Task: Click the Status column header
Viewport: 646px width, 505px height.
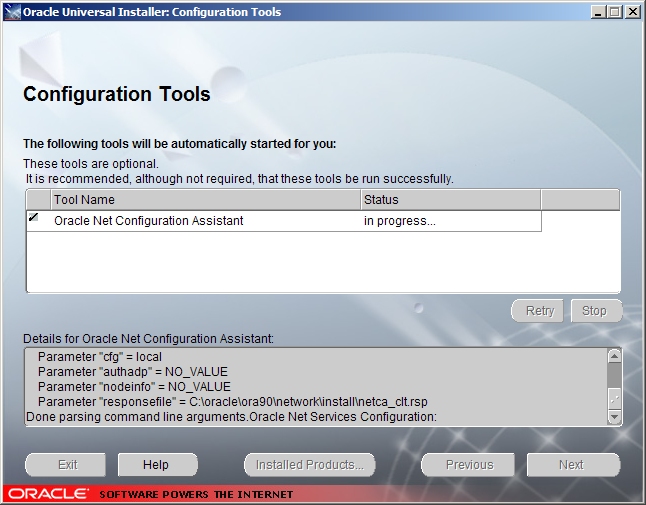Action: 451,200
